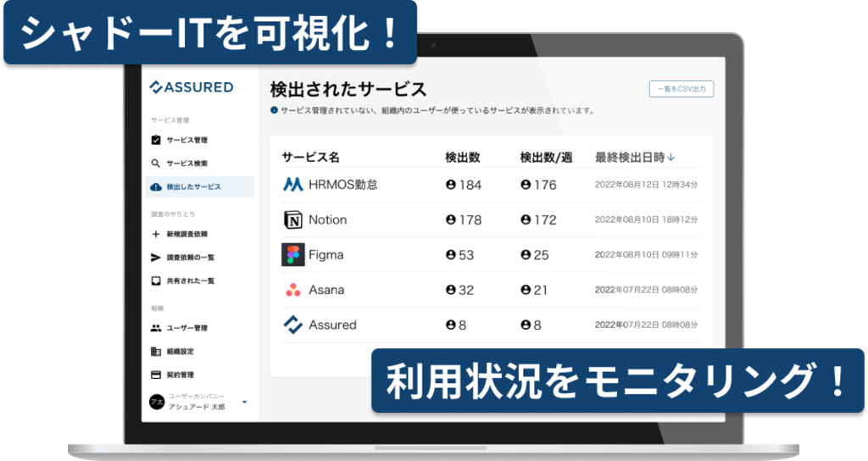The height and width of the screenshot is (461, 868).
Task: Click the Asana service logo
Action: [292, 290]
